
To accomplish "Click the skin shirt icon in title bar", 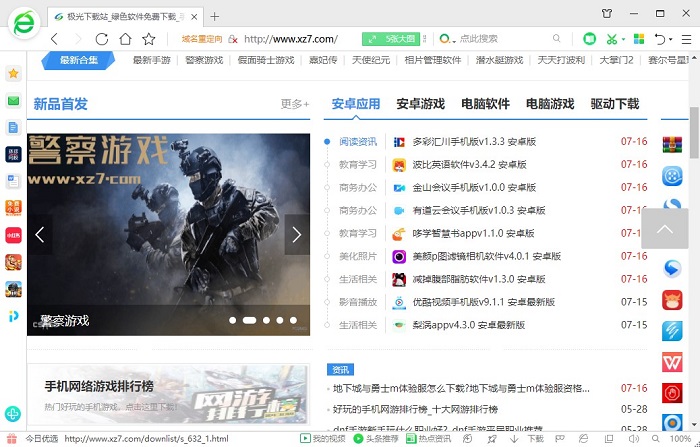I will pyautogui.click(x=607, y=13).
